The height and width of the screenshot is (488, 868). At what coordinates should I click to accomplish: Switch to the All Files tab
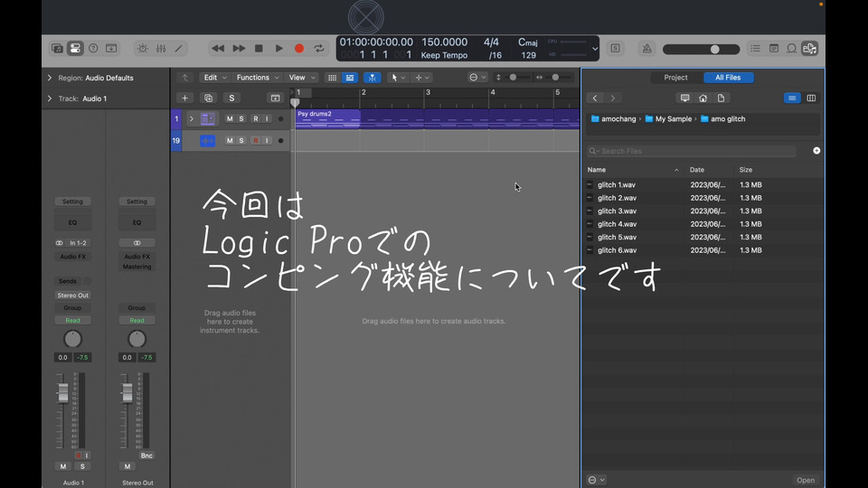point(728,78)
